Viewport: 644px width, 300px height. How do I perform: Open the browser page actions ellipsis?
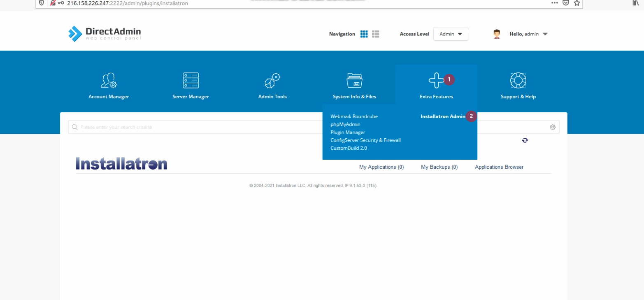coord(555,3)
